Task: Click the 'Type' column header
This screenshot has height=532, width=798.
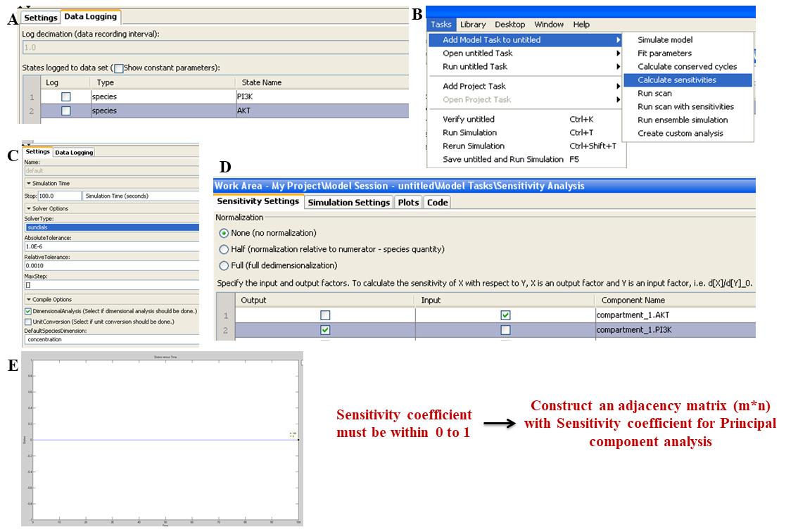Action: [163, 82]
